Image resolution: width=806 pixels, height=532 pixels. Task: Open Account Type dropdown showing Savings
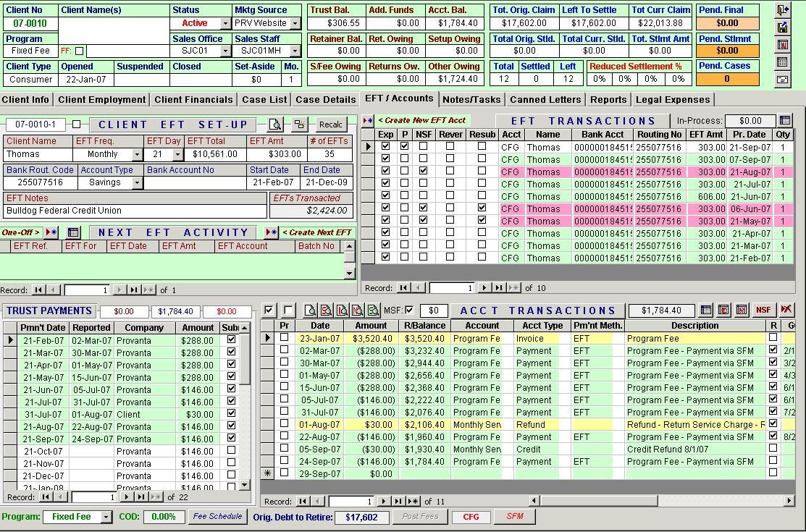coord(137,182)
